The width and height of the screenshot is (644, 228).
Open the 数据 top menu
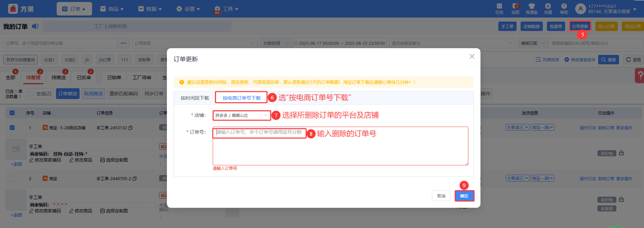tap(150, 9)
